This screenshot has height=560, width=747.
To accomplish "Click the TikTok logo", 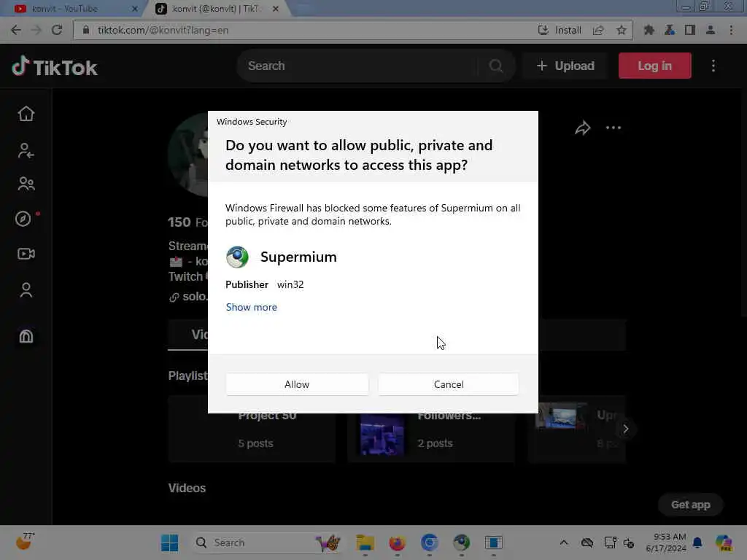I will click(54, 66).
